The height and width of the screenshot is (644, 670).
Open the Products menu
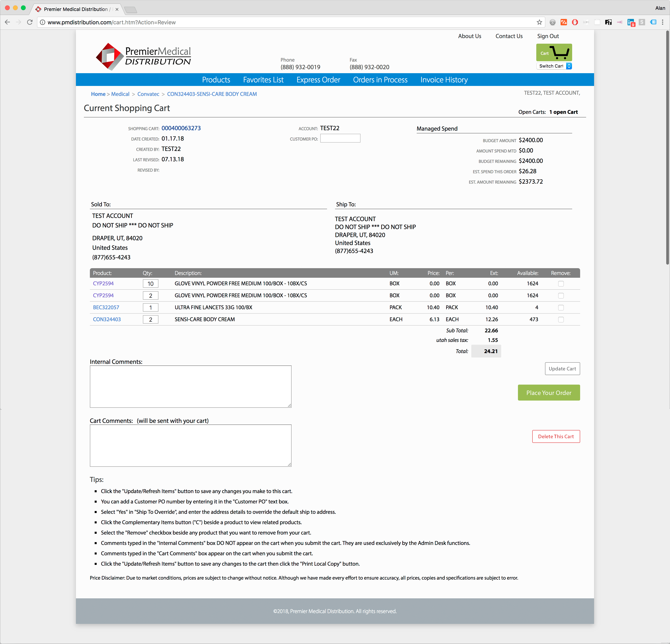click(x=216, y=80)
